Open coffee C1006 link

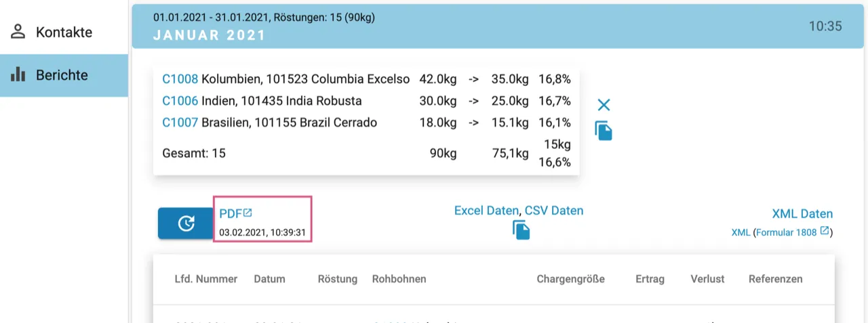click(180, 101)
